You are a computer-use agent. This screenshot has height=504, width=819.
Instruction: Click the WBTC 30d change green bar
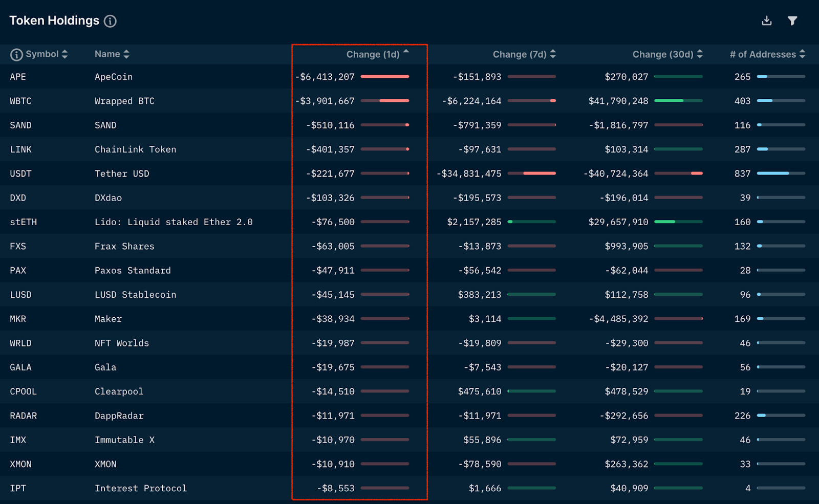[x=669, y=101]
